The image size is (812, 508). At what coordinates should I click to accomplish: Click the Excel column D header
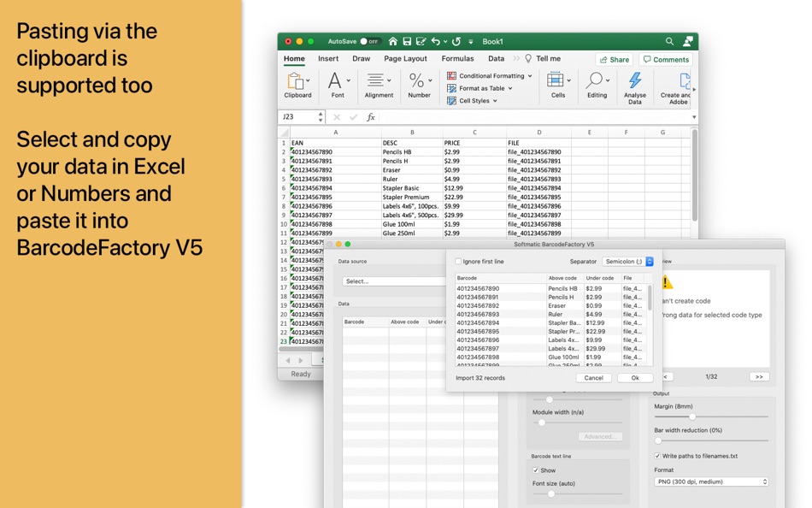(x=539, y=133)
